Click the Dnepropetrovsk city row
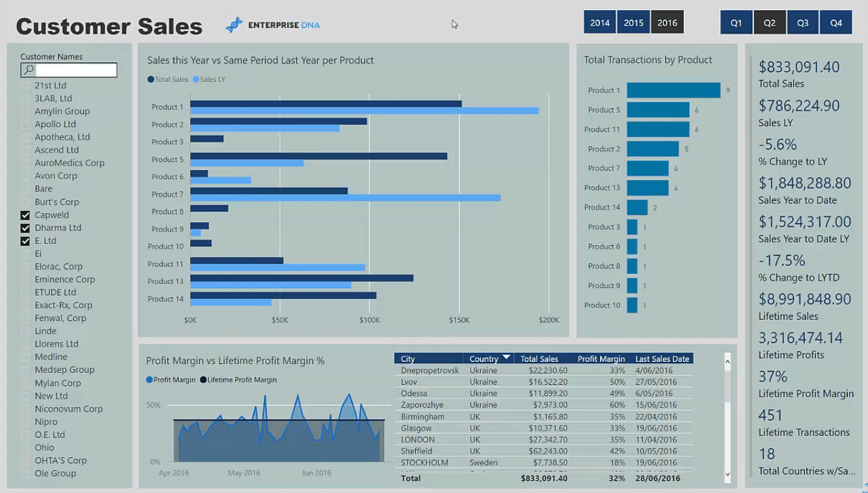868x493 pixels. point(543,370)
